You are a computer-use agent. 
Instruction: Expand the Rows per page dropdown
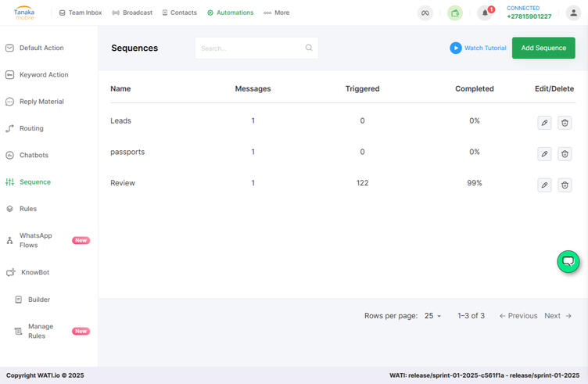pos(432,316)
